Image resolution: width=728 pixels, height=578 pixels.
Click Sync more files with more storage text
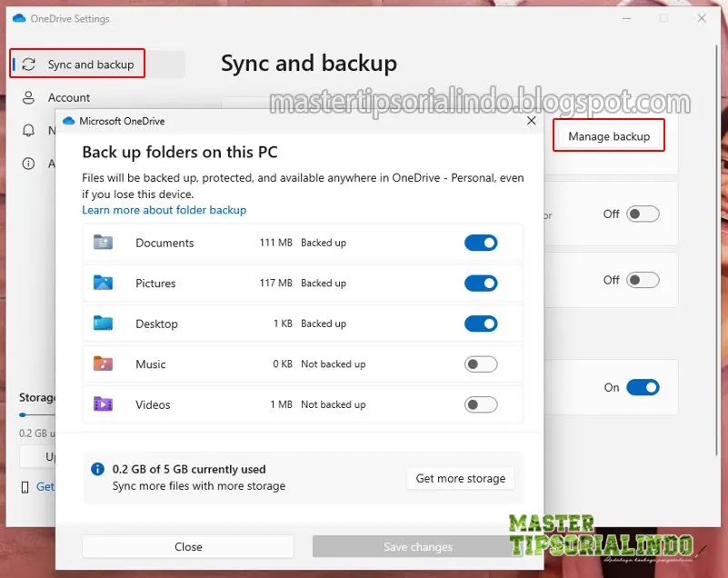pos(199,486)
